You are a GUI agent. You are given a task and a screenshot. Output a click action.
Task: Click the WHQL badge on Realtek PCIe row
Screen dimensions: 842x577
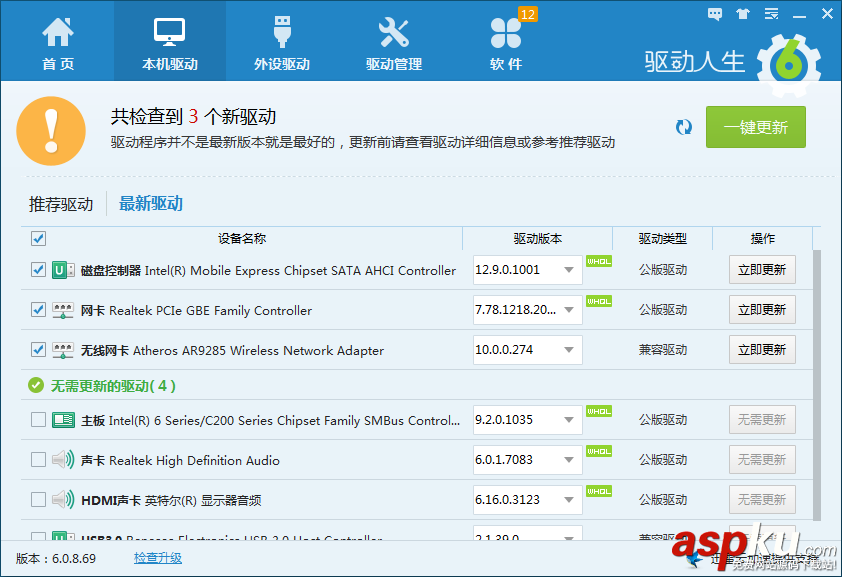[x=599, y=301]
